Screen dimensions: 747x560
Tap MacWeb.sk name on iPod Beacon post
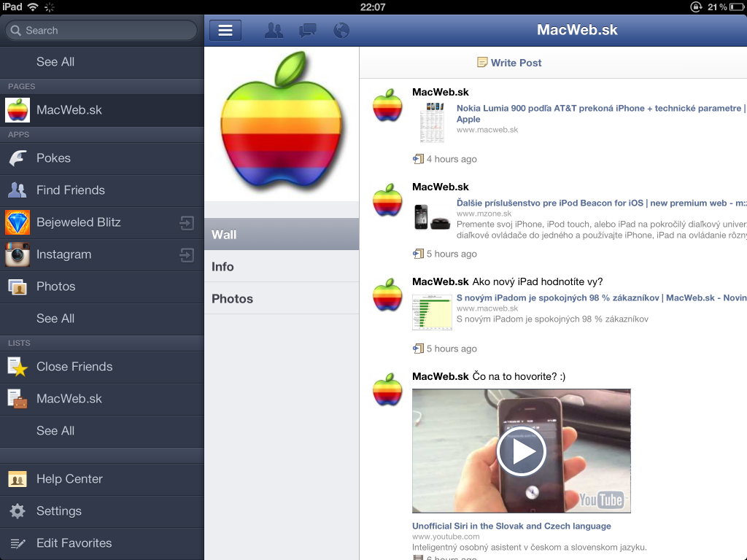tap(440, 187)
